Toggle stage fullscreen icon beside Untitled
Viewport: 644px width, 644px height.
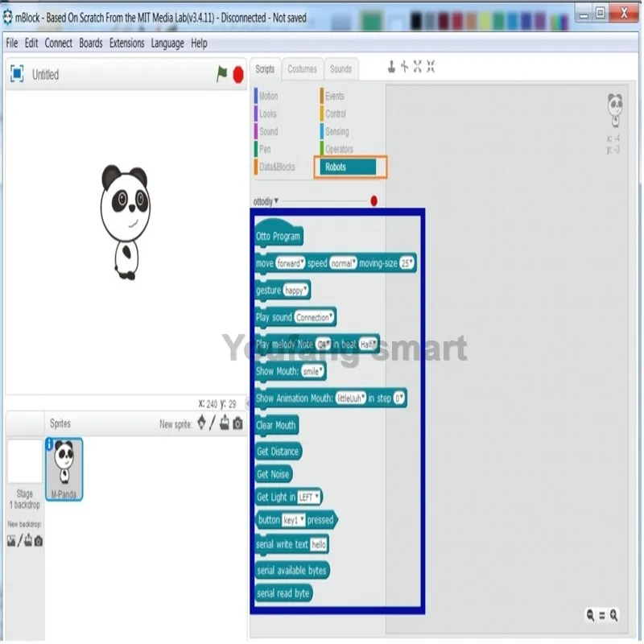point(17,74)
